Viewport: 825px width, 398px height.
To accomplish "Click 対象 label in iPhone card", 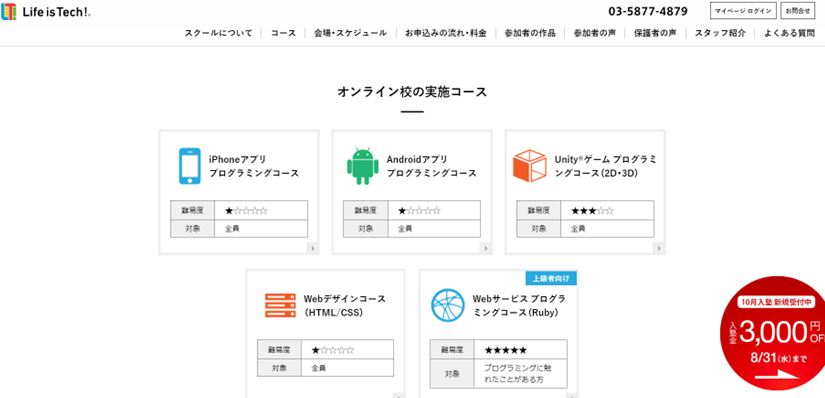I will [193, 228].
